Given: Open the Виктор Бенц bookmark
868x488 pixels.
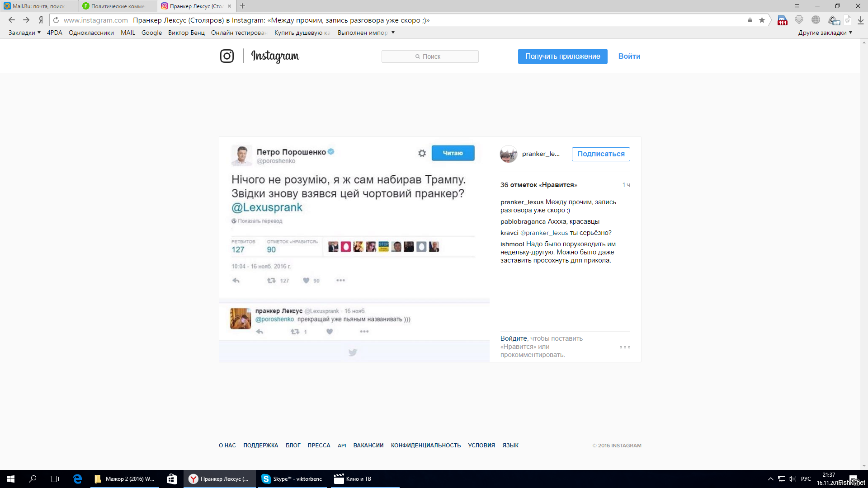Looking at the screenshot, I should coord(186,33).
